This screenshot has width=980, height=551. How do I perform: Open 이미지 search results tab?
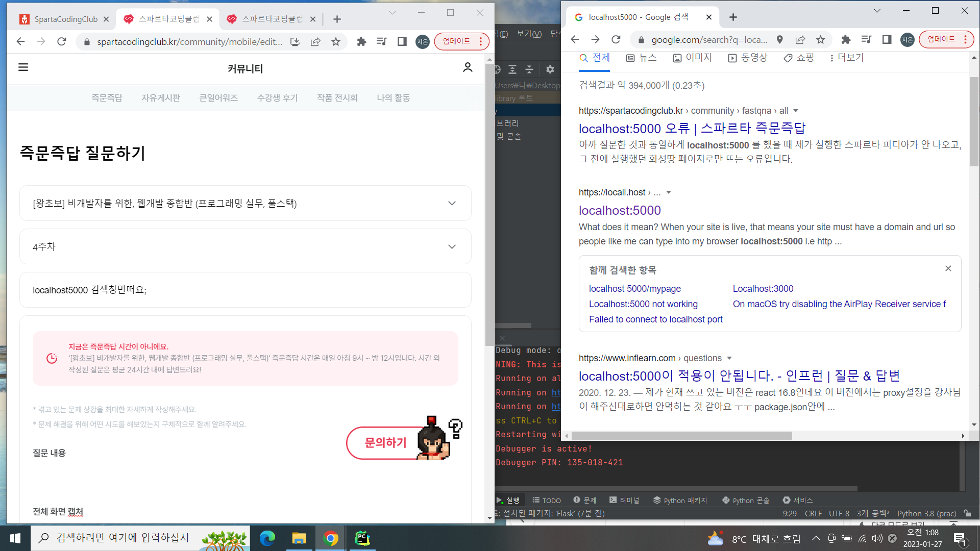click(692, 58)
